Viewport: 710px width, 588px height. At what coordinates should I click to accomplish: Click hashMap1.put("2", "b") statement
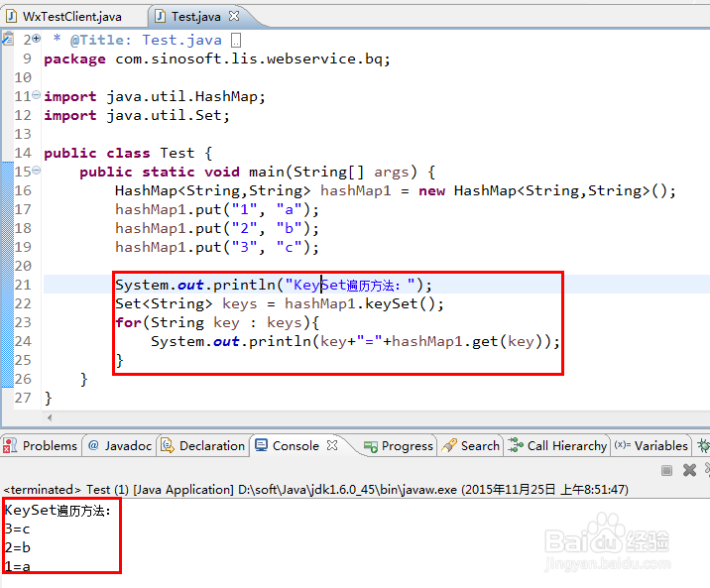click(x=217, y=228)
